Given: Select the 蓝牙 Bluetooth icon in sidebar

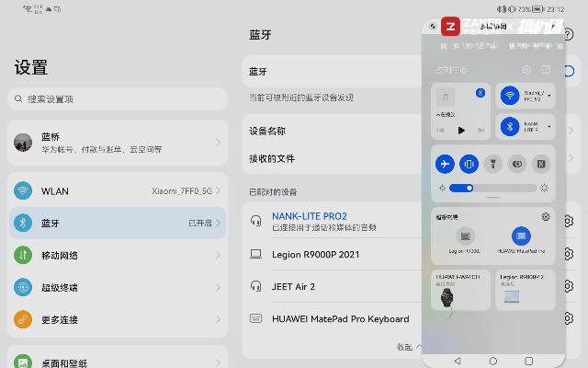Looking at the screenshot, I should 23,223.
